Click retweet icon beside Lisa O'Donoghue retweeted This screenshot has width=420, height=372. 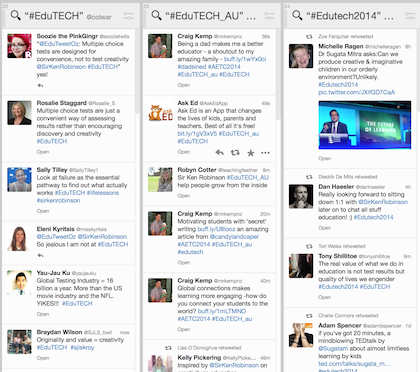pos(169,348)
